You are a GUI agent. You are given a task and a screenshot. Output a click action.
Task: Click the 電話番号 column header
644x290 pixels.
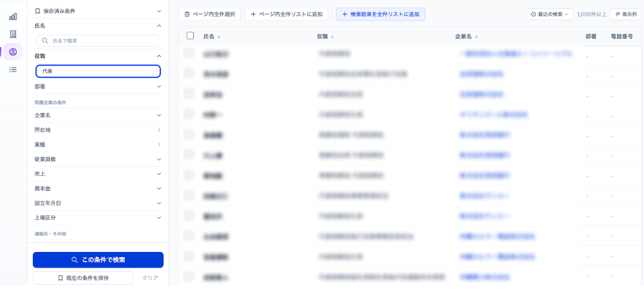[621, 37]
